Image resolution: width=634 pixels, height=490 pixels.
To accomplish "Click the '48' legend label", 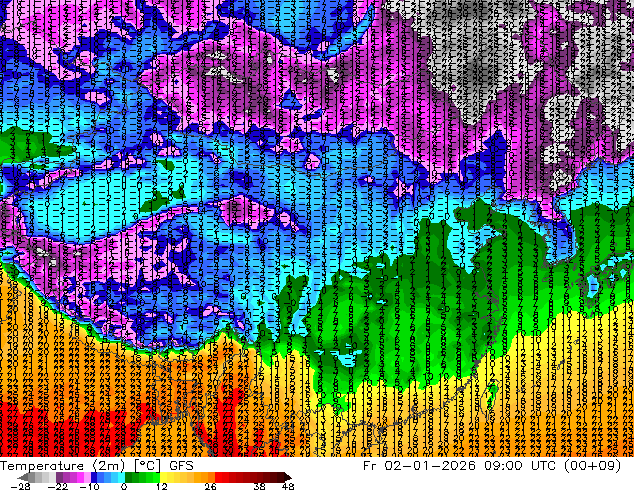I will pos(288,486).
